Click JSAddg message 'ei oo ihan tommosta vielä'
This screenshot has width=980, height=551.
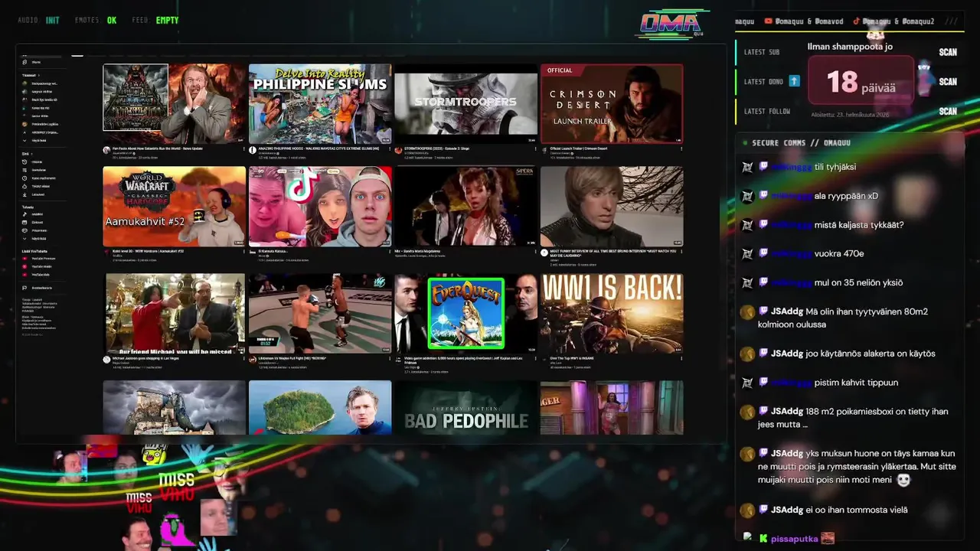pyautogui.click(x=857, y=510)
